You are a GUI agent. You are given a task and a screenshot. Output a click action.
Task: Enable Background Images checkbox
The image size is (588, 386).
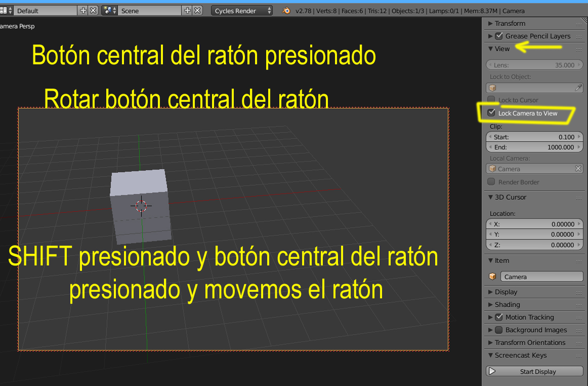[499, 330]
